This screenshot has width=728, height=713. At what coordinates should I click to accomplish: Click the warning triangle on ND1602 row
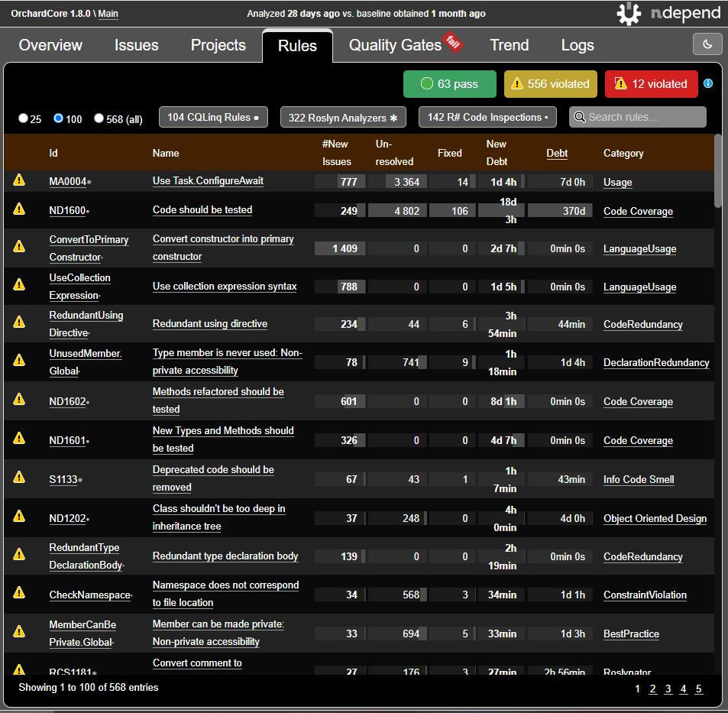point(19,399)
